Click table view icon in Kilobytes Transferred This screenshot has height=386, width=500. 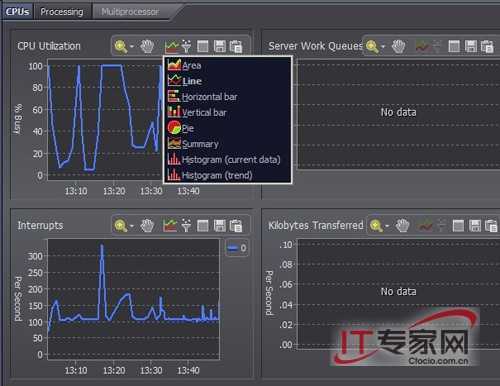tap(458, 226)
